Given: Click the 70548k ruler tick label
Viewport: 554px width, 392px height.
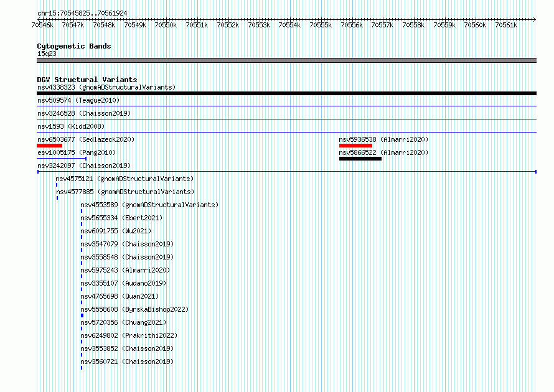Looking at the screenshot, I should click(x=104, y=25).
